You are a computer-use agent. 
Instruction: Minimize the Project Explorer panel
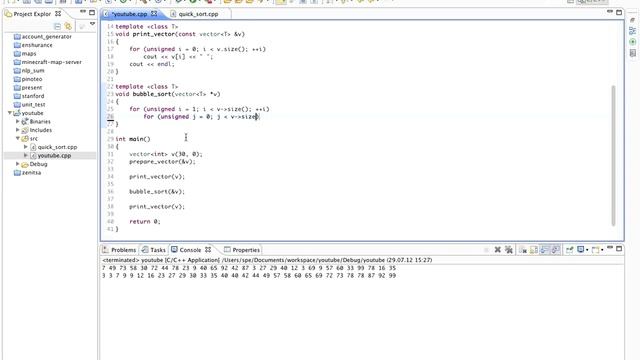(x=83, y=12)
